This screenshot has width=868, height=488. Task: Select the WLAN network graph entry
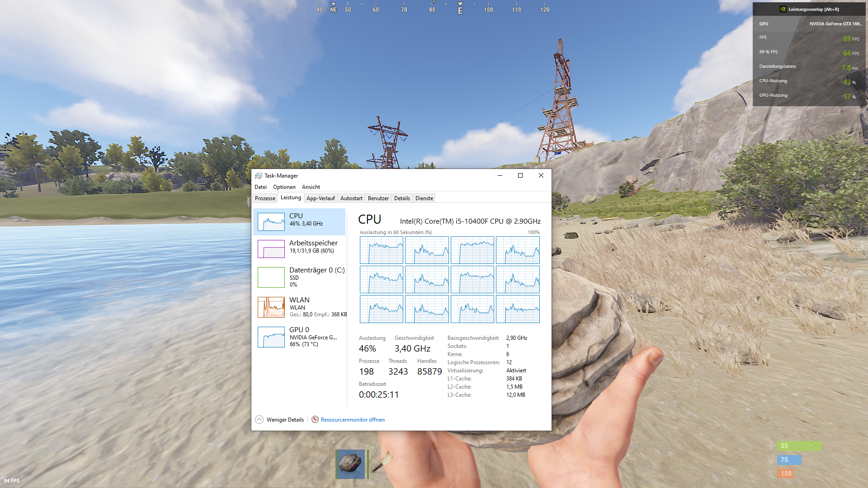coord(271,307)
